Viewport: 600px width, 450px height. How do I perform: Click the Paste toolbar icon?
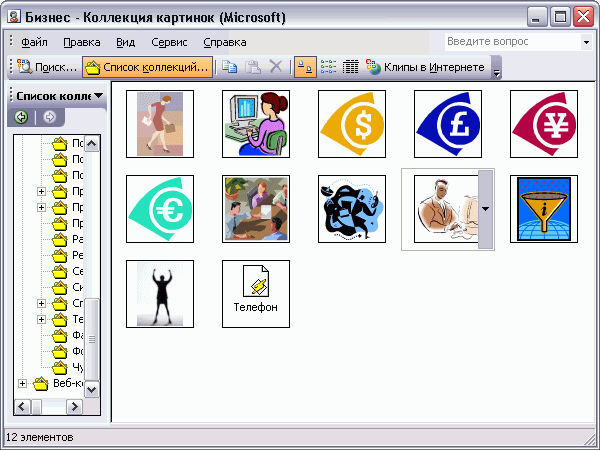point(253,67)
